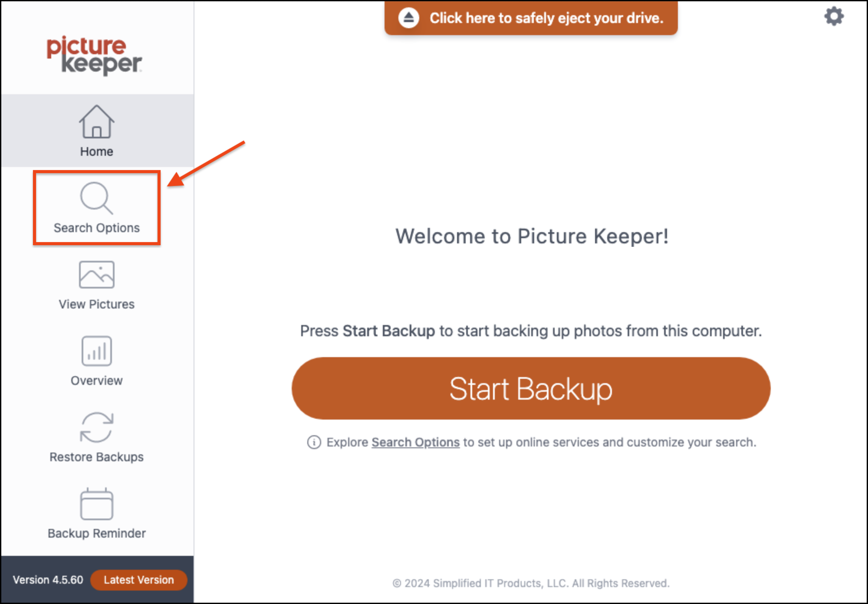Click the eject symbol icon in banner
The width and height of the screenshot is (868, 604).
coord(408,18)
